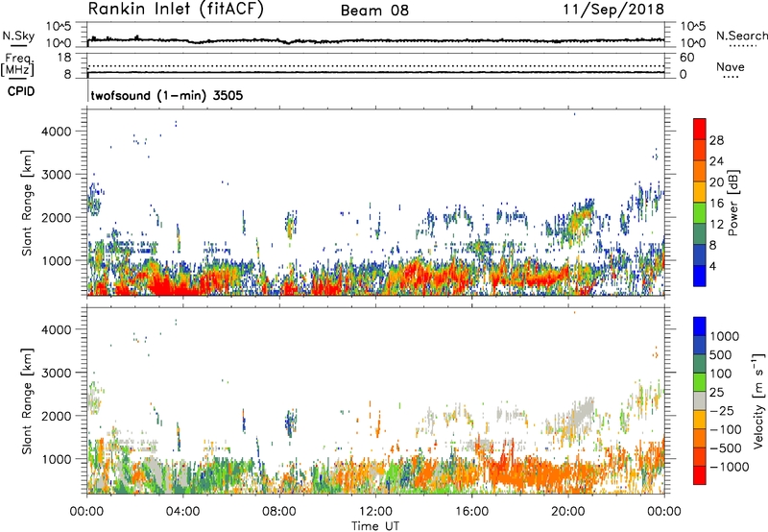Click the "60" tick on Nave axis
Screen dimensions: 768x532
[687, 58]
